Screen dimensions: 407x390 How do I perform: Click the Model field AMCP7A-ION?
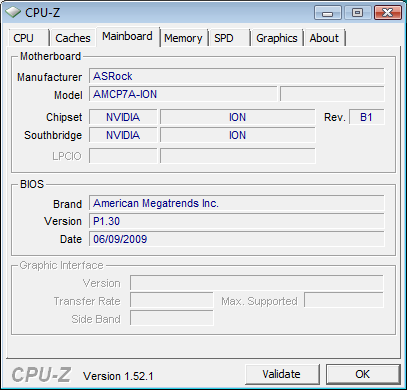point(183,94)
